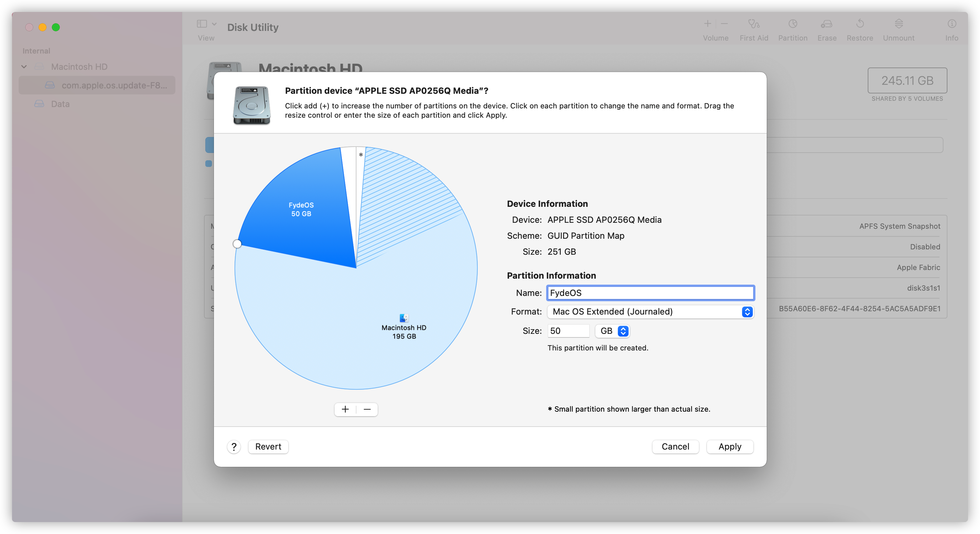Open the View sidebar icon
This screenshot has height=534, width=980.
coord(202,24)
